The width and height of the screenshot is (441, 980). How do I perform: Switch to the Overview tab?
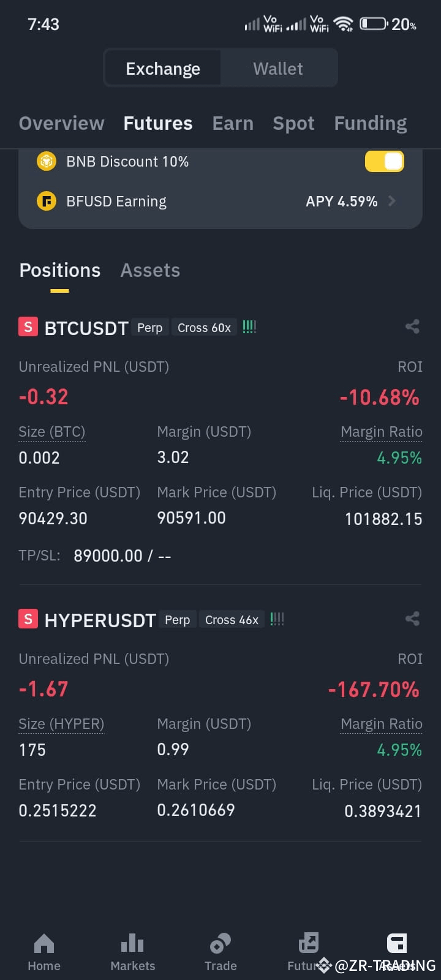(62, 123)
